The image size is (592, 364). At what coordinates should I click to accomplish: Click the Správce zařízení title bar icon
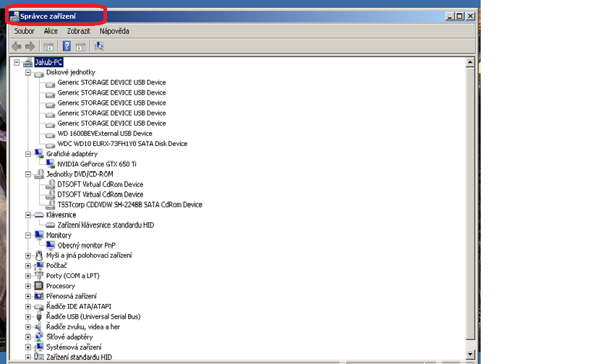(14, 16)
